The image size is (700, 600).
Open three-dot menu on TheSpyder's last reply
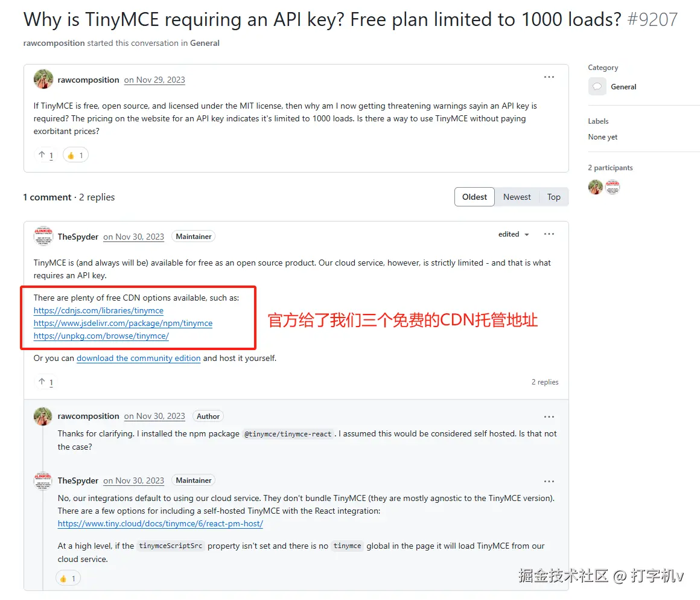(549, 481)
